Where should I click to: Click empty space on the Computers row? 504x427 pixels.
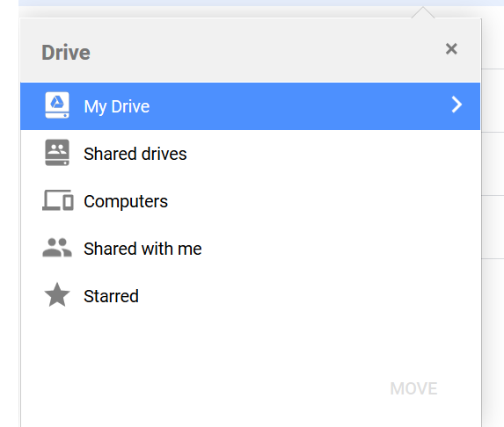[321, 201]
